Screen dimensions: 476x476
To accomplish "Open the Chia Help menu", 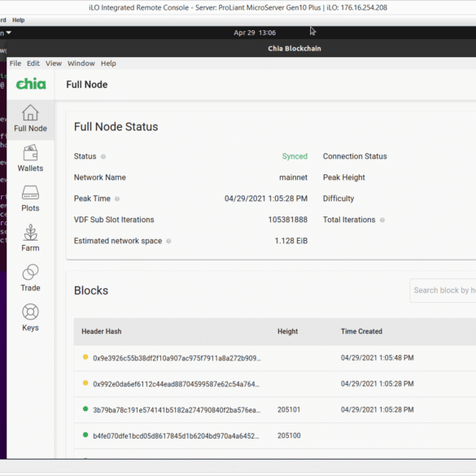I will pyautogui.click(x=108, y=63).
